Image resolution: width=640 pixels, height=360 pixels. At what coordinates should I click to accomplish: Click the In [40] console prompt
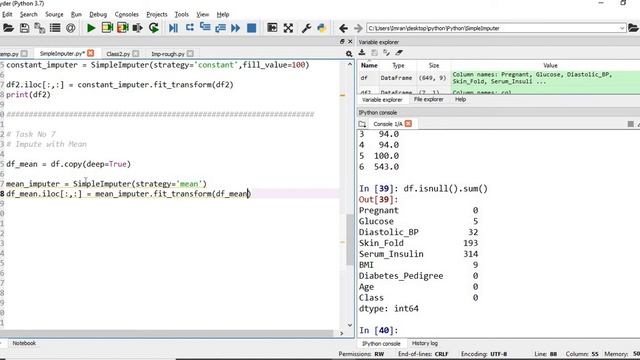(x=378, y=330)
